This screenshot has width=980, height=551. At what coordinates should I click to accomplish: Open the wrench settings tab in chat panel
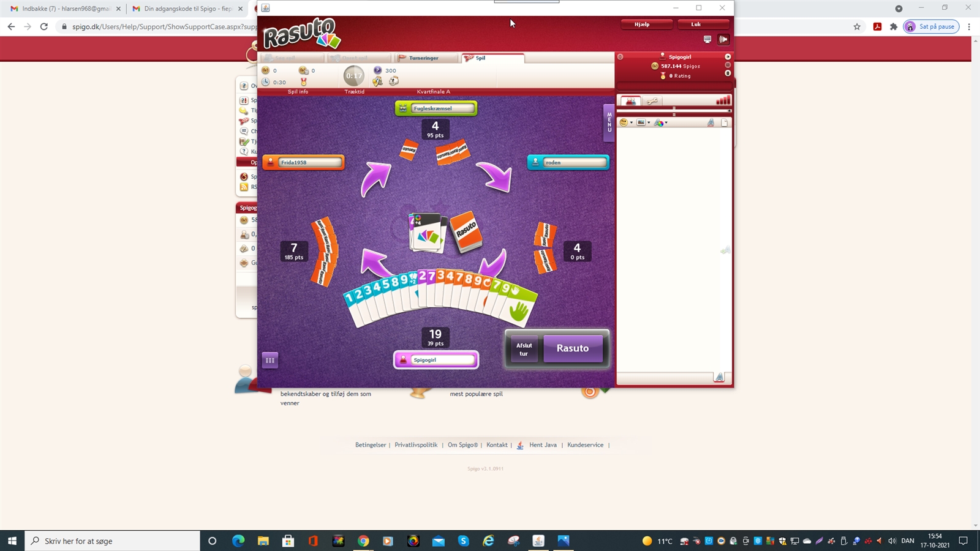(x=652, y=101)
